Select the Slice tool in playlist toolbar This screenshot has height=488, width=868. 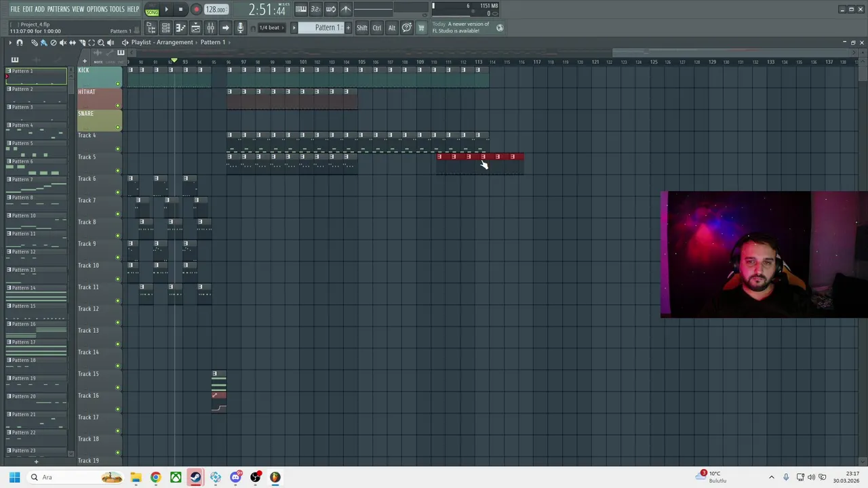(x=82, y=43)
